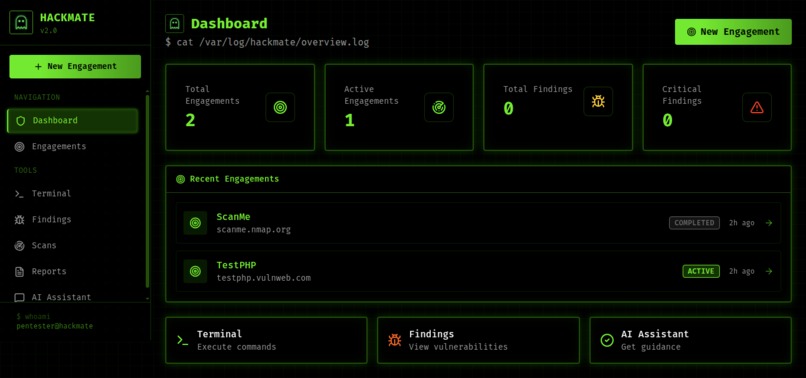The height and width of the screenshot is (378, 806).
Task: Click the 2h ago timestamp on TestPHP row
Action: click(741, 271)
